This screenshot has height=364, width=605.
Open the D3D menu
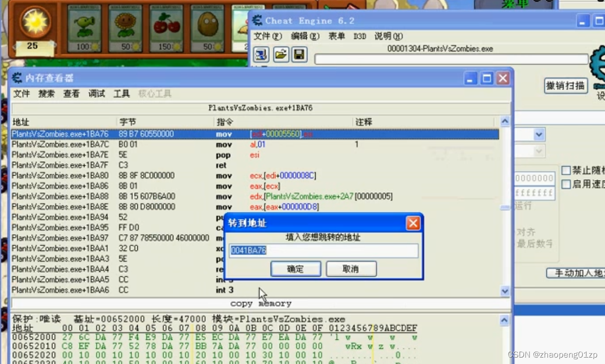point(360,36)
